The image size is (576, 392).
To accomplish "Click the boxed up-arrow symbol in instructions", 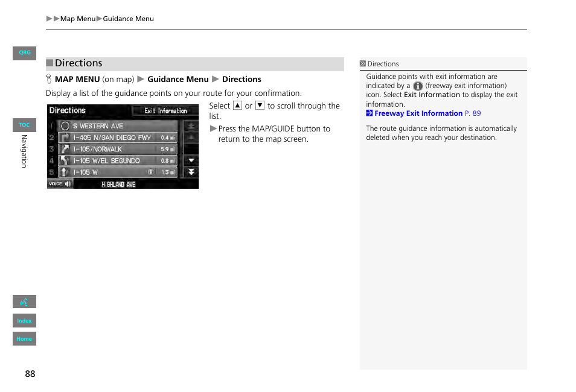I will click(238, 106).
